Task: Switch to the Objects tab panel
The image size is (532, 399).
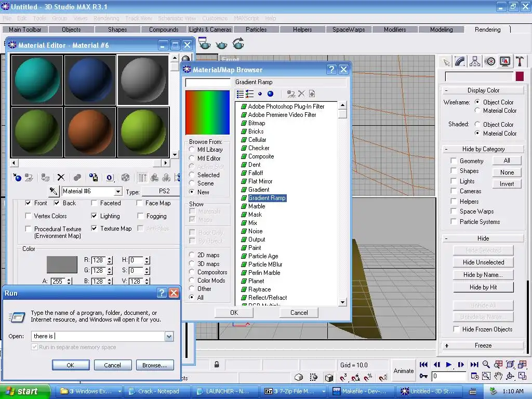Action: pos(71,30)
